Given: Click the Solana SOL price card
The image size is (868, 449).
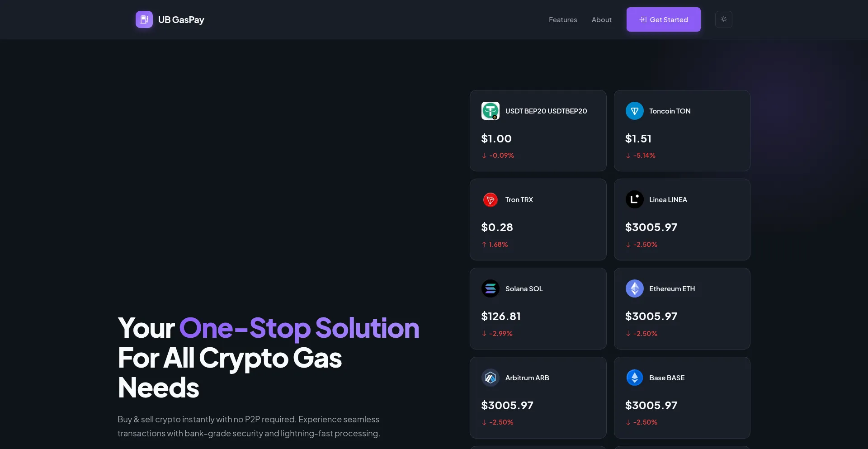Looking at the screenshot, I should pyautogui.click(x=538, y=308).
